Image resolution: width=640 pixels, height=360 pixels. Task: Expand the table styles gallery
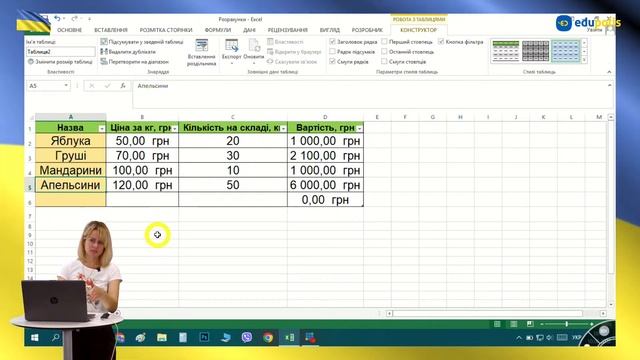point(584,60)
